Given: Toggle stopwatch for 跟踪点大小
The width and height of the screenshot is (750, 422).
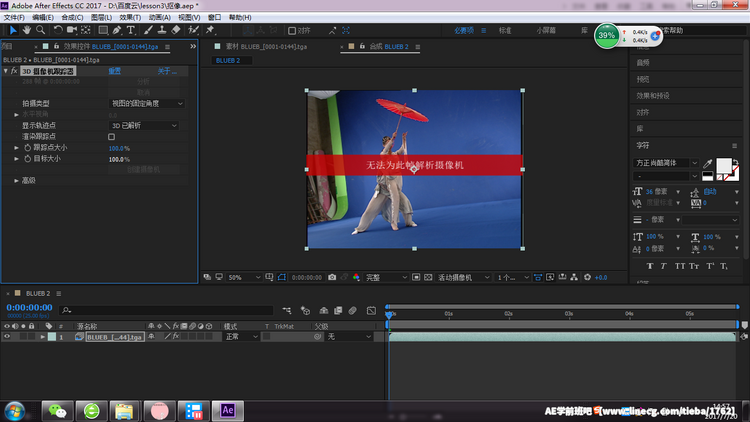Looking at the screenshot, I should [27, 148].
